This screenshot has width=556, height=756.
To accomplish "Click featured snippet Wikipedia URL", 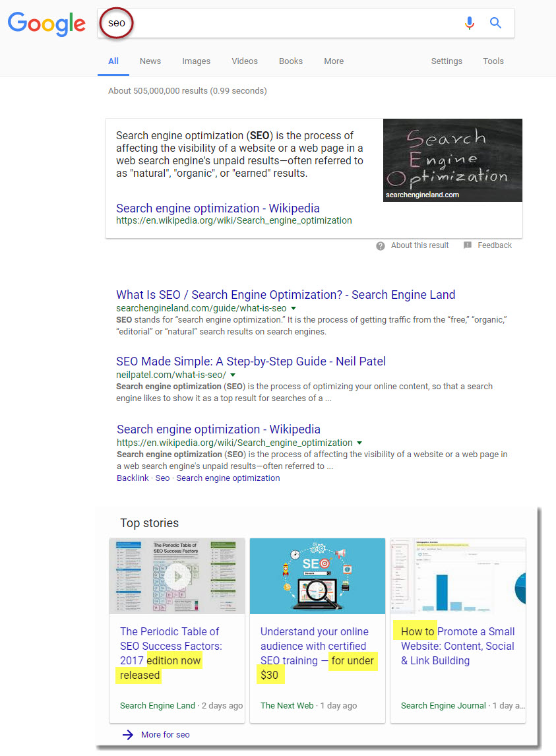I will tap(234, 220).
